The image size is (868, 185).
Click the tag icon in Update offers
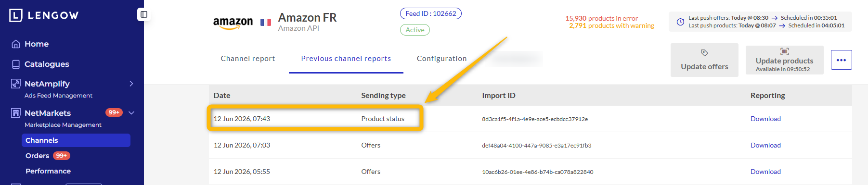[704, 52]
